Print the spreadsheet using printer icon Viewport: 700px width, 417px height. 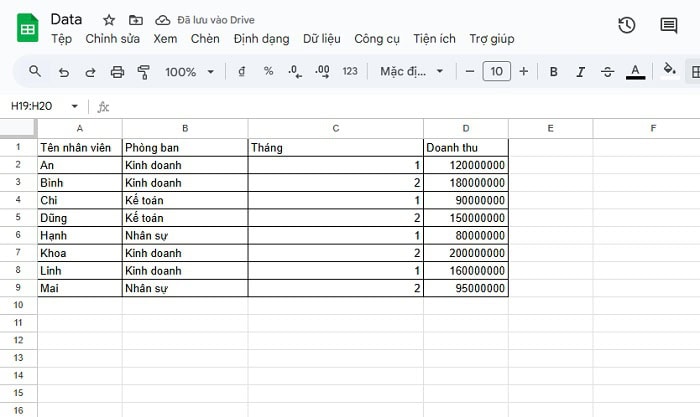pos(117,72)
